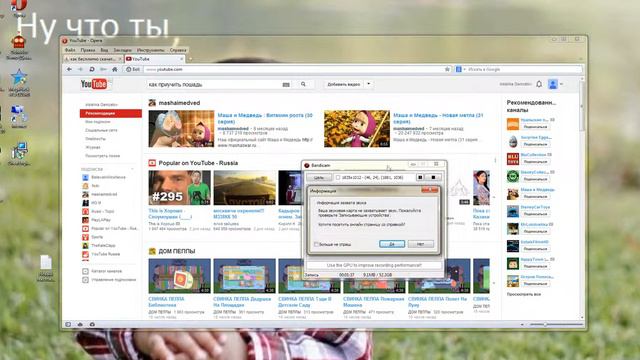Click 'Use the GPU to improve recording performance' link
Screen dimensions: 640x360
(374, 265)
